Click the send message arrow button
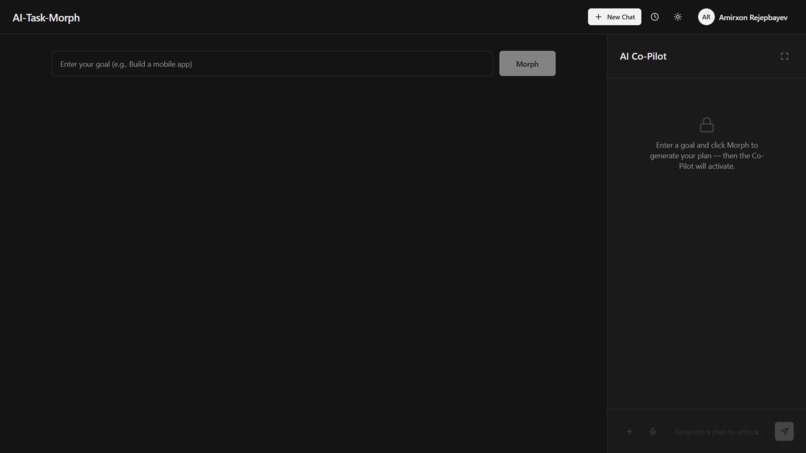 [784, 431]
